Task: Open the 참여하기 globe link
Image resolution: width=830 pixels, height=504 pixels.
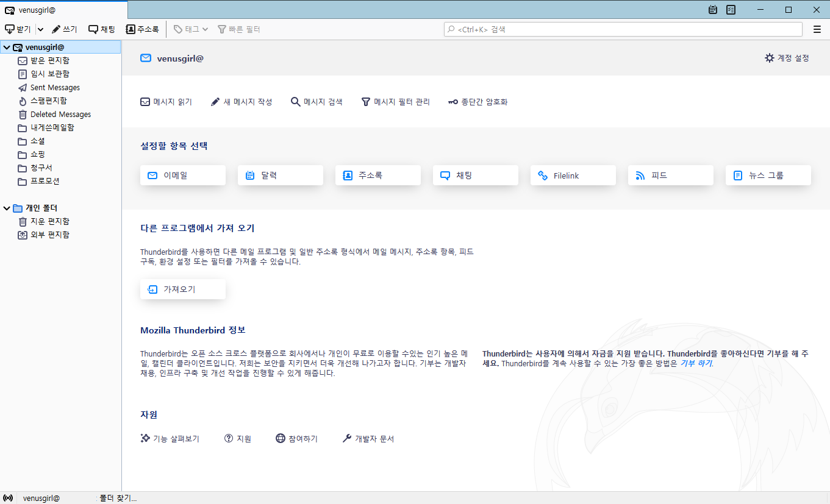Action: [297, 438]
